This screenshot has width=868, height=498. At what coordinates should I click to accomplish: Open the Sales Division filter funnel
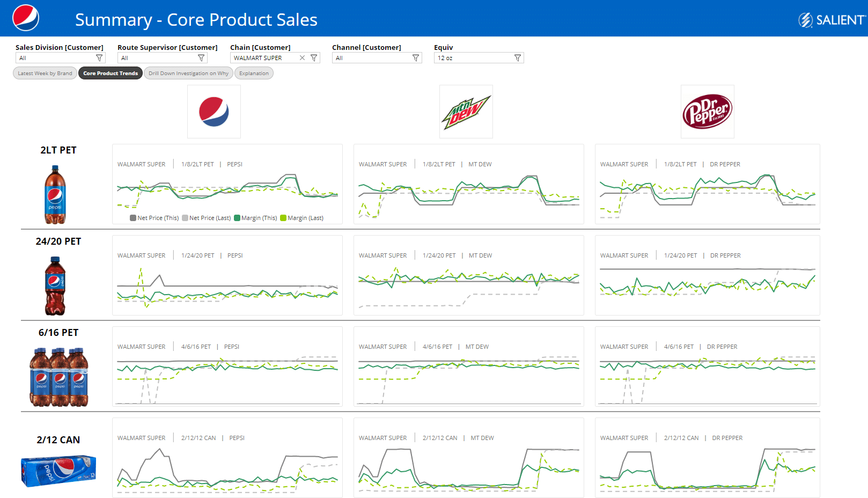(x=99, y=58)
